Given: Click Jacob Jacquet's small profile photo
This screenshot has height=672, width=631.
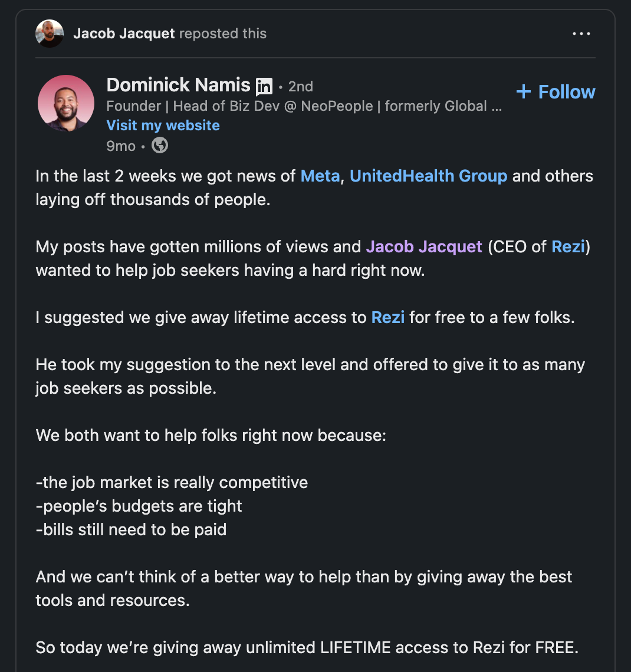Looking at the screenshot, I should [x=50, y=34].
